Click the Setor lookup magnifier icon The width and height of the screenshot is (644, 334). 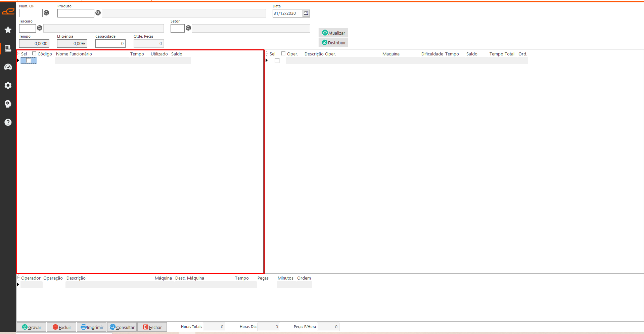(x=188, y=28)
